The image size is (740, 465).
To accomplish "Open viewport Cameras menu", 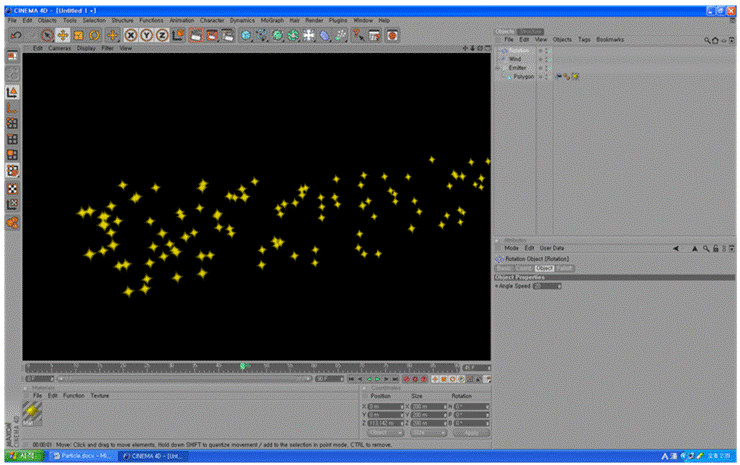I will 59,48.
